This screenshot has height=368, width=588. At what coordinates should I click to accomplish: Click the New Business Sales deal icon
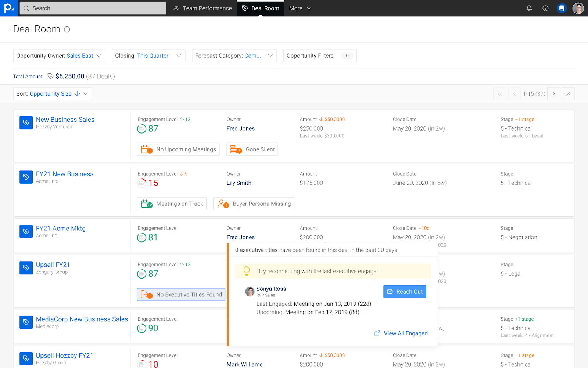[x=26, y=123]
